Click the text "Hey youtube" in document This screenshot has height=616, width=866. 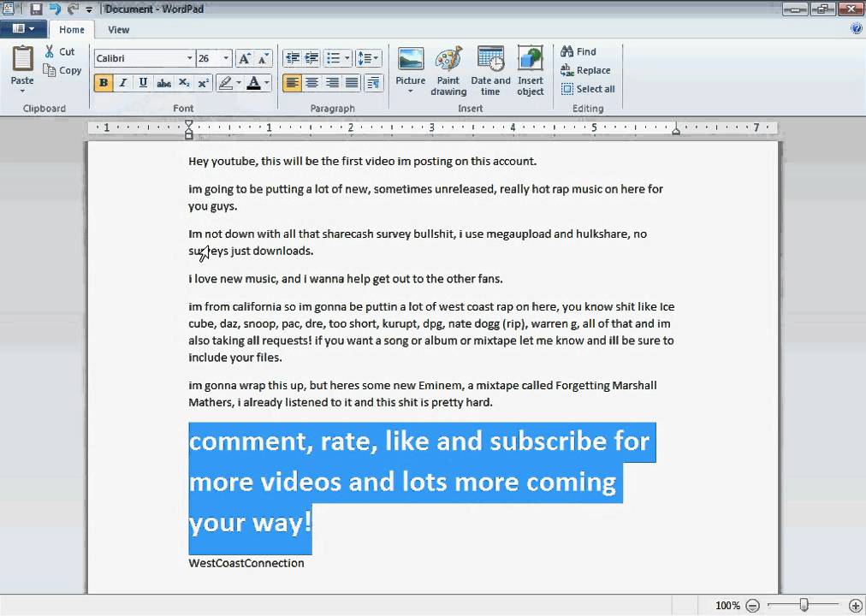pyautogui.click(x=223, y=162)
